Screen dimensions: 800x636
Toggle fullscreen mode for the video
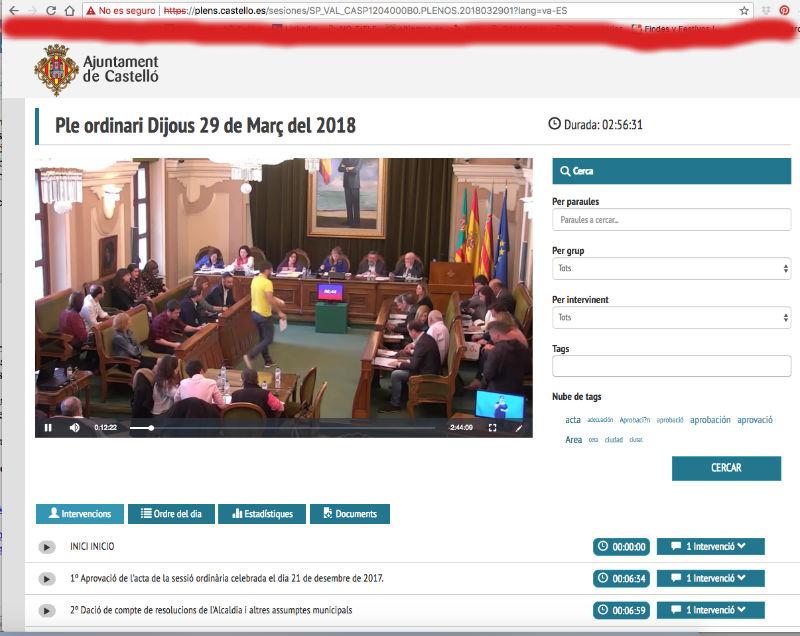pos(492,428)
